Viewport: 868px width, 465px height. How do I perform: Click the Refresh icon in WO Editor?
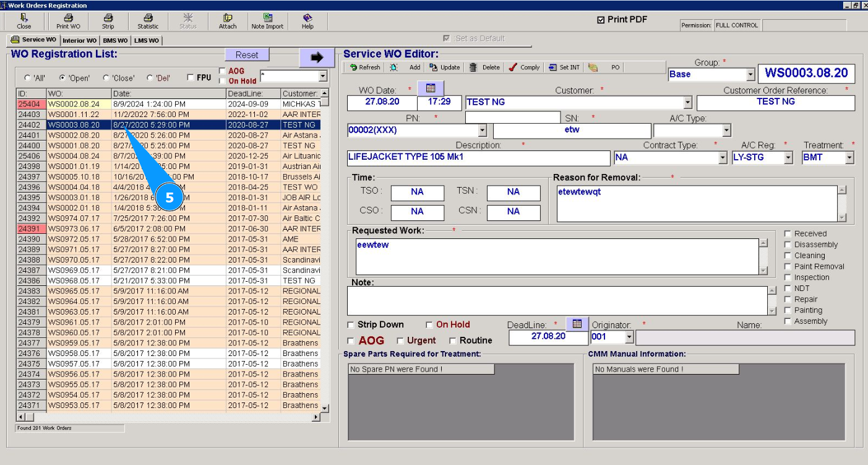[354, 67]
